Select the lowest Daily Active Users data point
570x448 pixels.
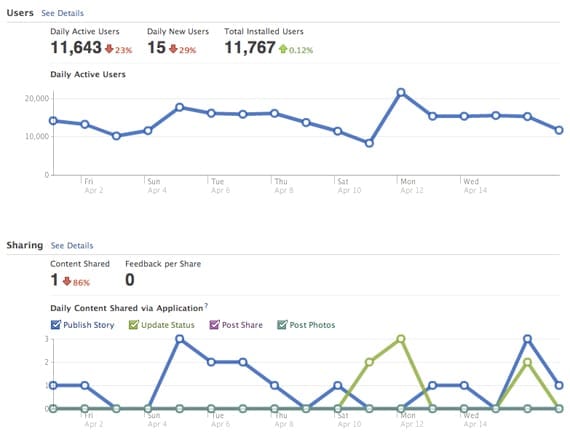pos(369,143)
